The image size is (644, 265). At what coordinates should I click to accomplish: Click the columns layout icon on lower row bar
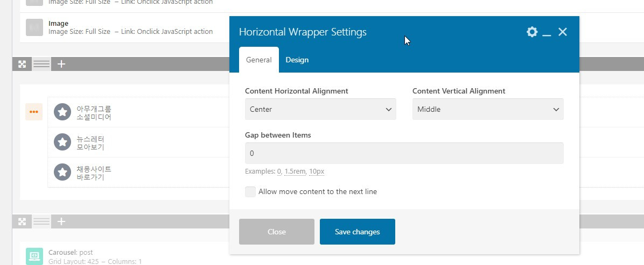(x=41, y=221)
